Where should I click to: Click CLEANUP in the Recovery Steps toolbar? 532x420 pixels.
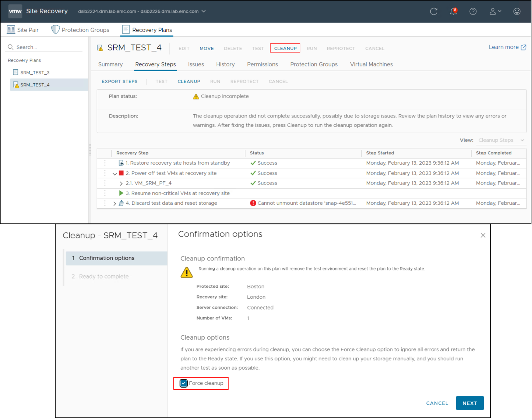189,81
